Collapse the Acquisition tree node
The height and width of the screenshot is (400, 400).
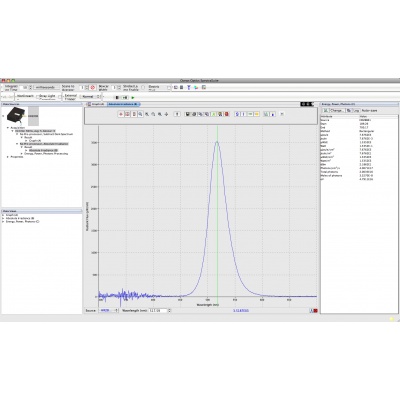pos(8,128)
